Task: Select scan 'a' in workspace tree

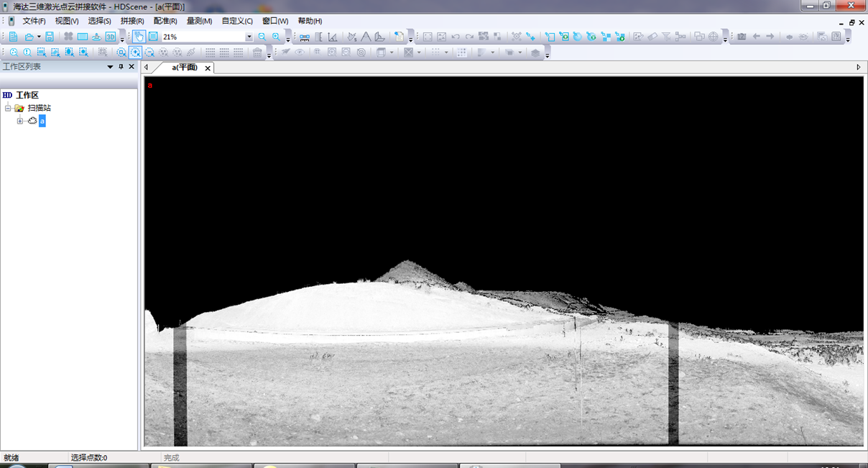Action: [x=42, y=121]
